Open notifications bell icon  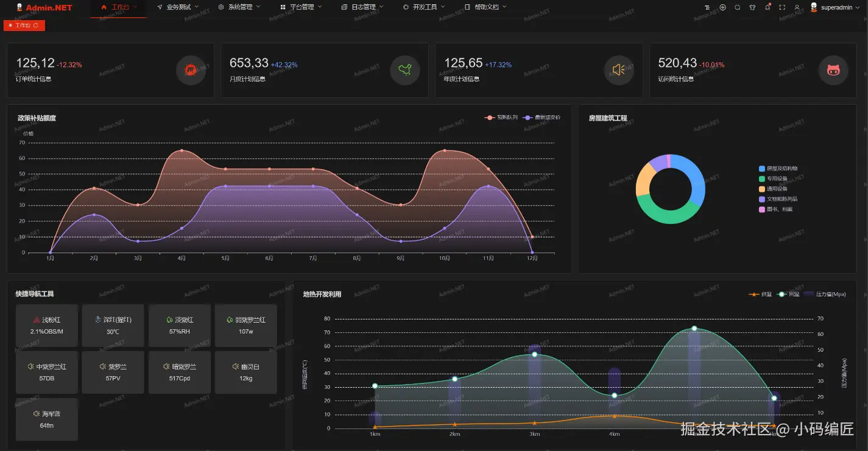pos(767,7)
